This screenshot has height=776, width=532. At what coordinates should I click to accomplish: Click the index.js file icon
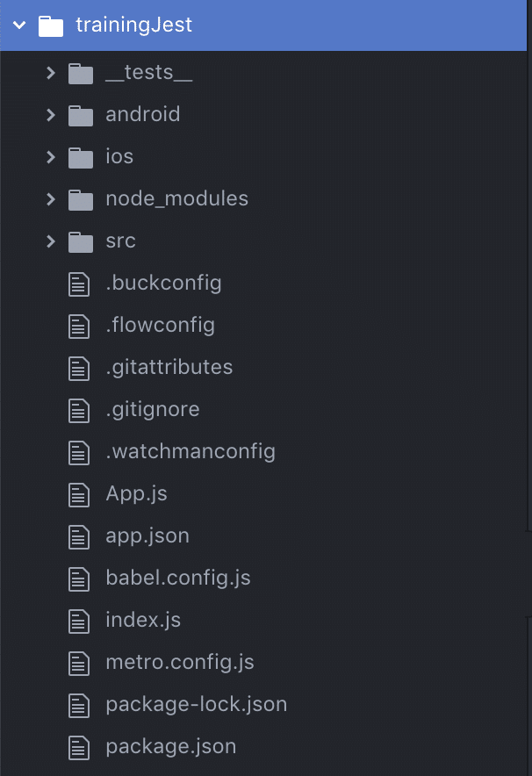pos(80,621)
